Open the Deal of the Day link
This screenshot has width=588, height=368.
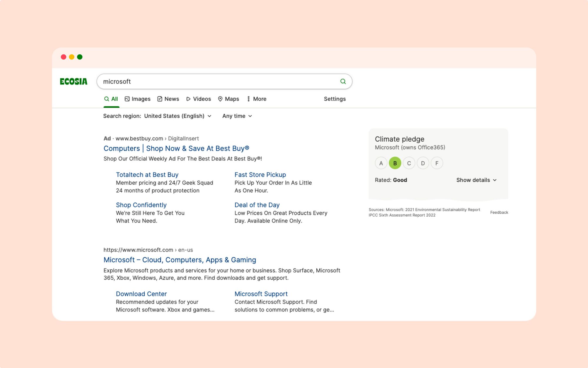(257, 205)
